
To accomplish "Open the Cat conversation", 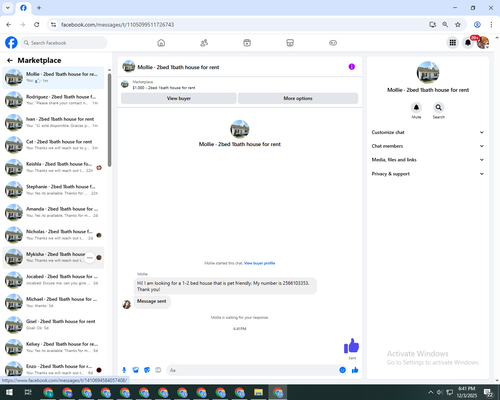I will (x=53, y=145).
